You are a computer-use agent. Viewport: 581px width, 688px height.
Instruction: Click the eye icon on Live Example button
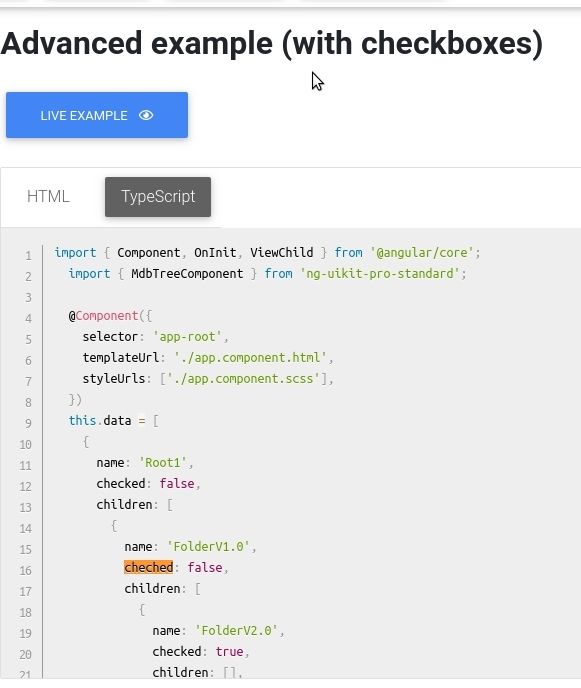146,115
